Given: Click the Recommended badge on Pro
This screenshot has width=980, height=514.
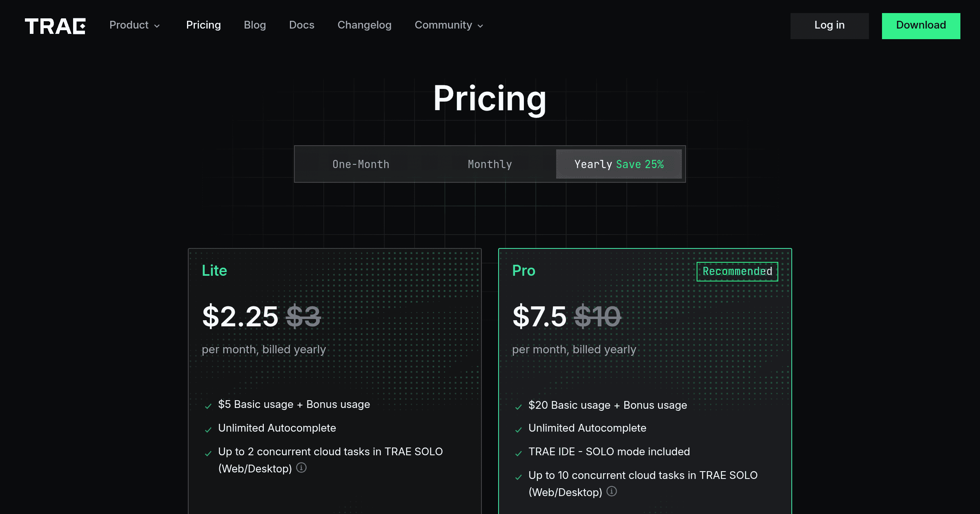Looking at the screenshot, I should click(737, 271).
